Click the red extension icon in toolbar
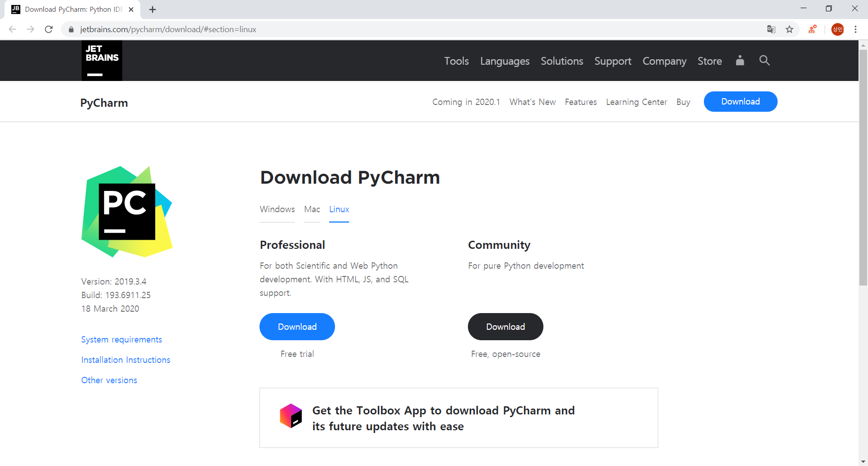Image resolution: width=868 pixels, height=466 pixels. [812, 29]
